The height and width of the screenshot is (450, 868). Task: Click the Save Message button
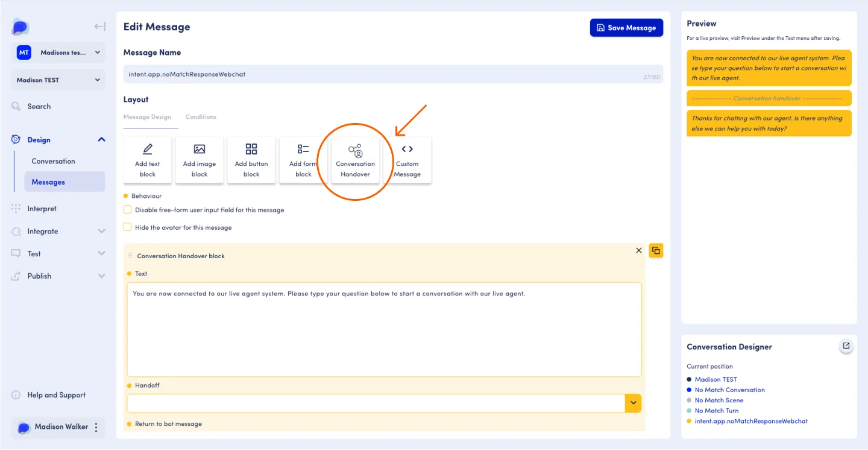tap(626, 28)
